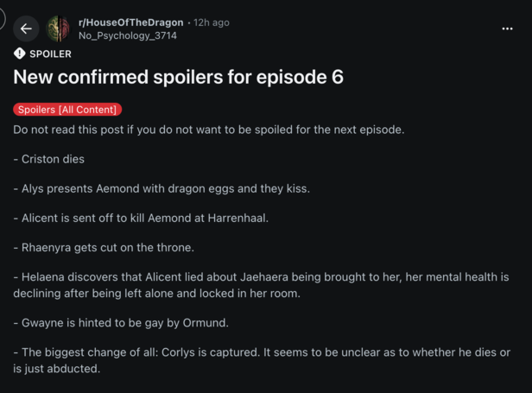The width and height of the screenshot is (532, 393).
Task: Open user profile No_Psychology_3714
Action: tap(128, 35)
